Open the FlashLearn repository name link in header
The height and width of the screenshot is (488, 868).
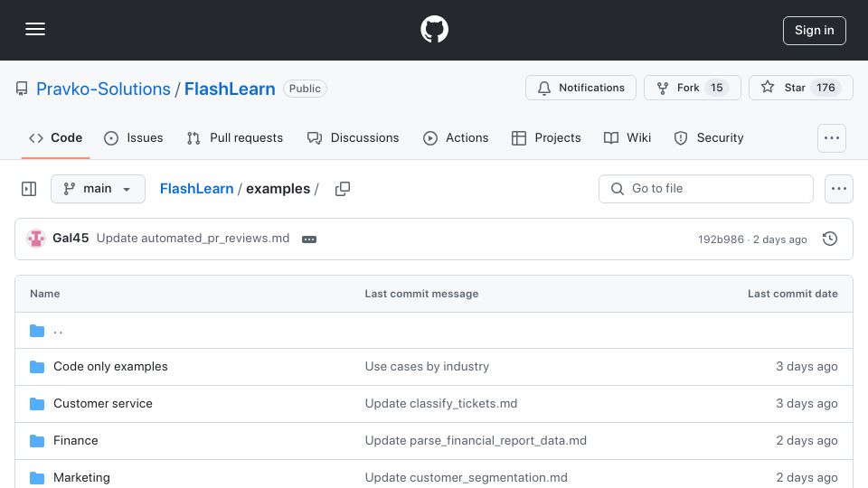coord(229,89)
